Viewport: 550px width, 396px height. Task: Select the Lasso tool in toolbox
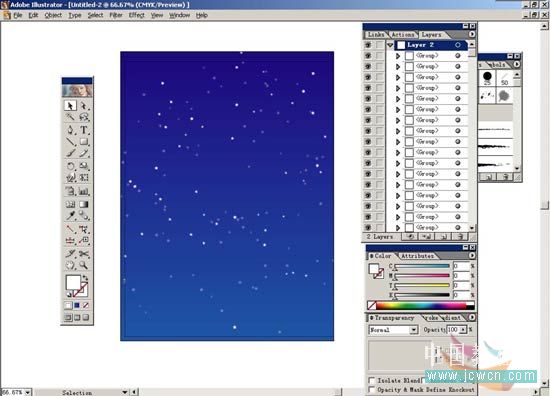click(x=84, y=117)
